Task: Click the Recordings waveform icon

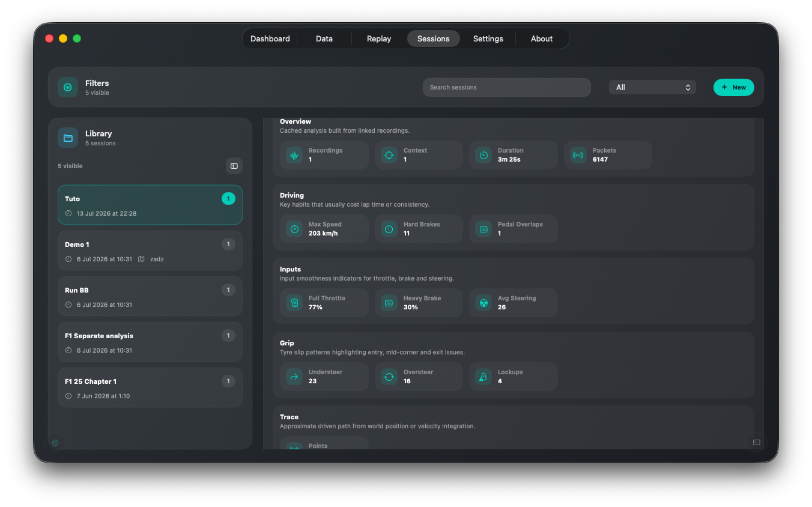Action: 294,155
